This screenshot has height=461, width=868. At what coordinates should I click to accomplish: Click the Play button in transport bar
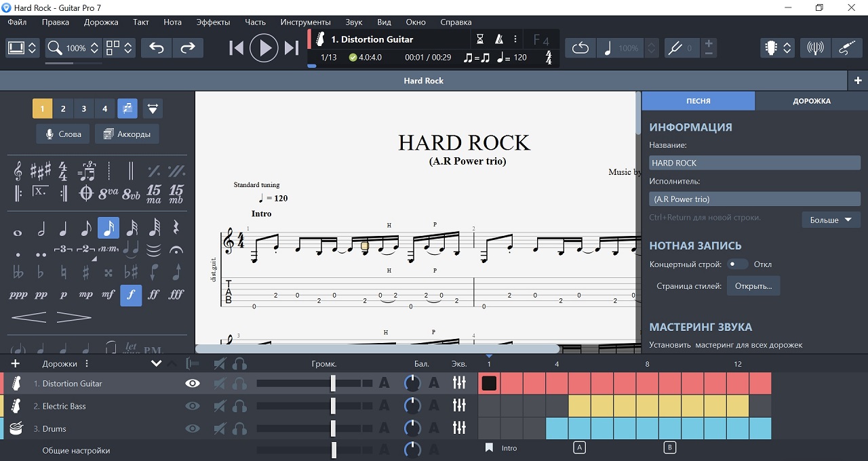point(264,48)
